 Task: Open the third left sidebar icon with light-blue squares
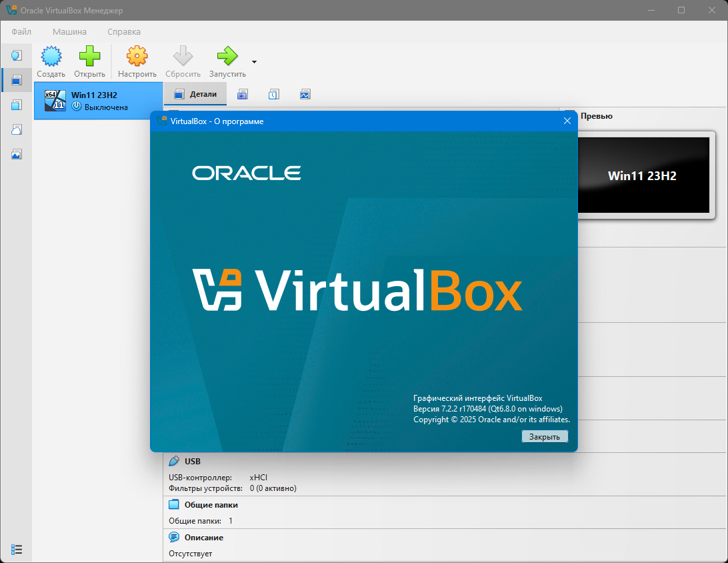click(16, 105)
